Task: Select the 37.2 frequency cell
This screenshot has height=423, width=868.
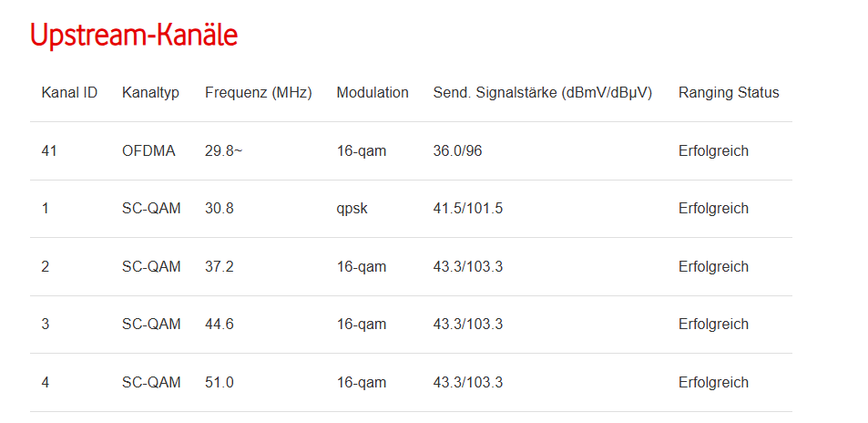Action: coord(220,267)
